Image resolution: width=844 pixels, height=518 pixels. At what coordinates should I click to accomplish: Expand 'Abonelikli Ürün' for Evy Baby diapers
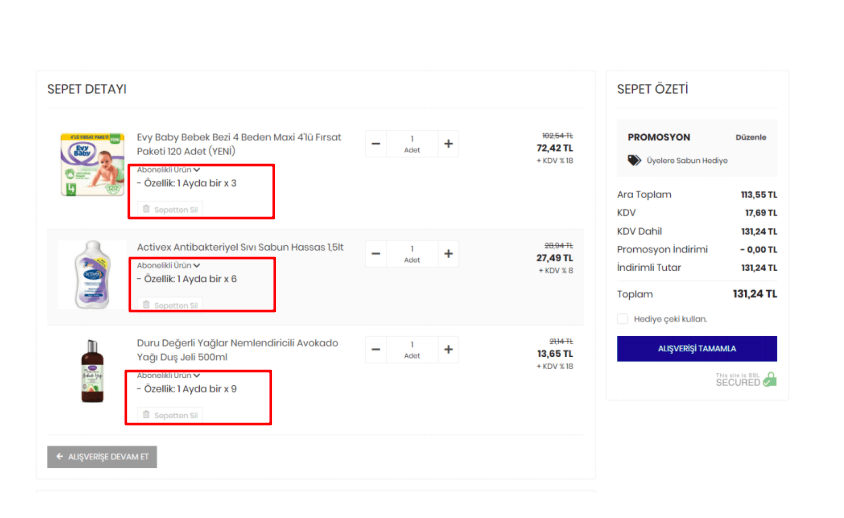click(x=168, y=170)
